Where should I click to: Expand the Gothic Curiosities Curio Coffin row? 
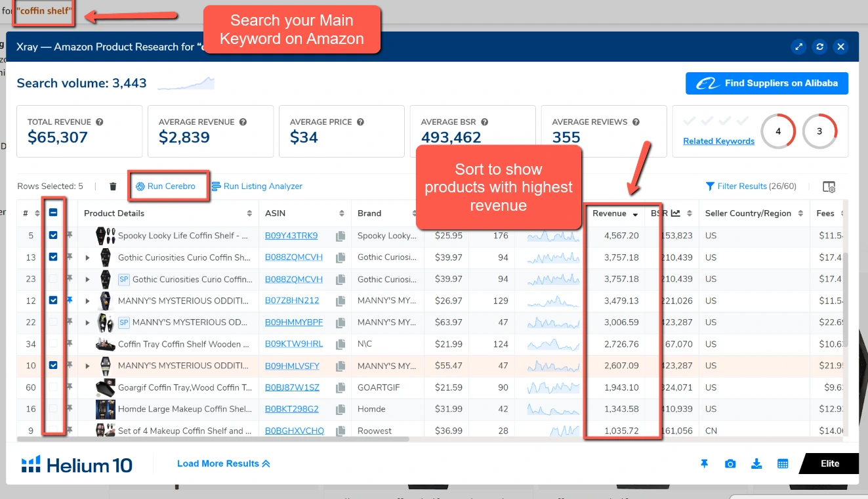[x=87, y=257]
